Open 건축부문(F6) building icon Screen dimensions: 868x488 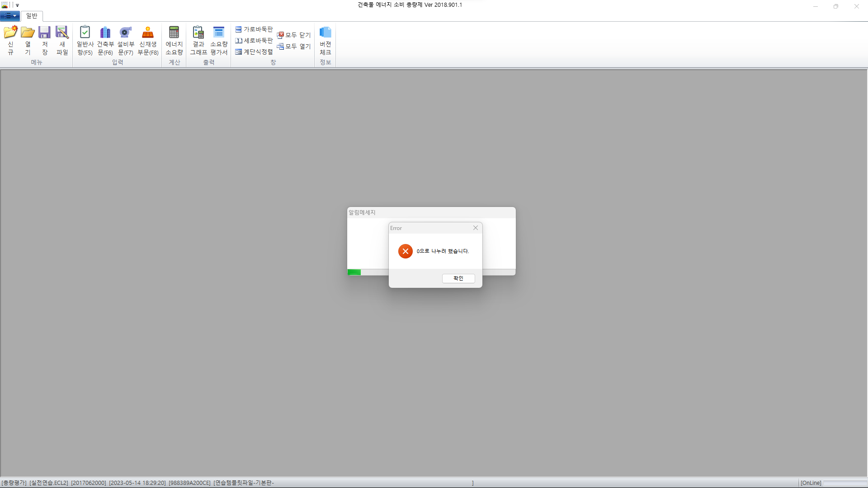(105, 33)
